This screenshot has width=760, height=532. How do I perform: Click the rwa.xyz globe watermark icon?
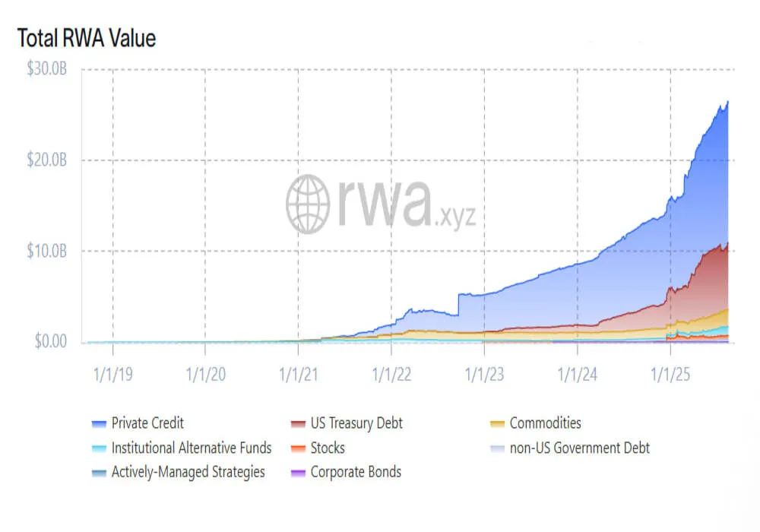click(308, 204)
